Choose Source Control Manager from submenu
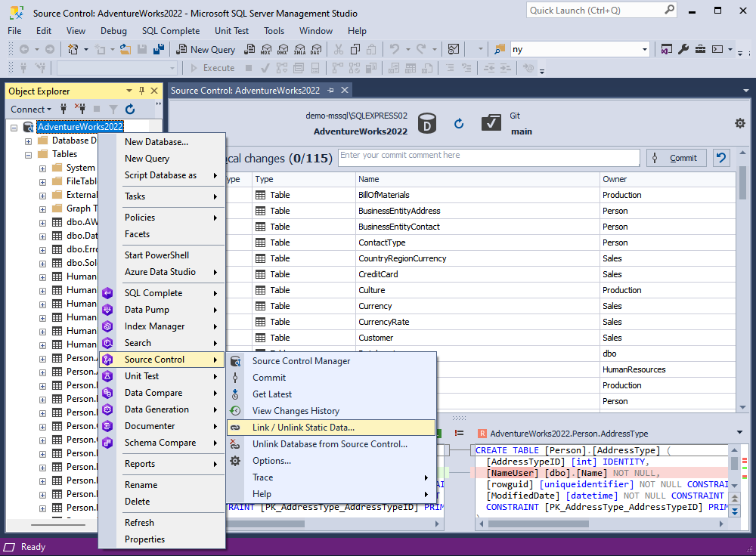This screenshot has width=756, height=556. [x=331, y=361]
